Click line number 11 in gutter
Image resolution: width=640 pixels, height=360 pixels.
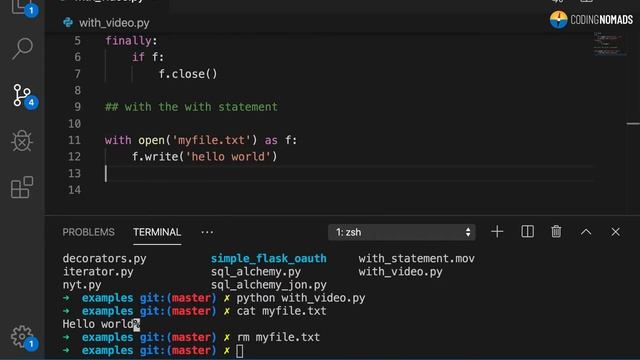[x=74, y=140]
